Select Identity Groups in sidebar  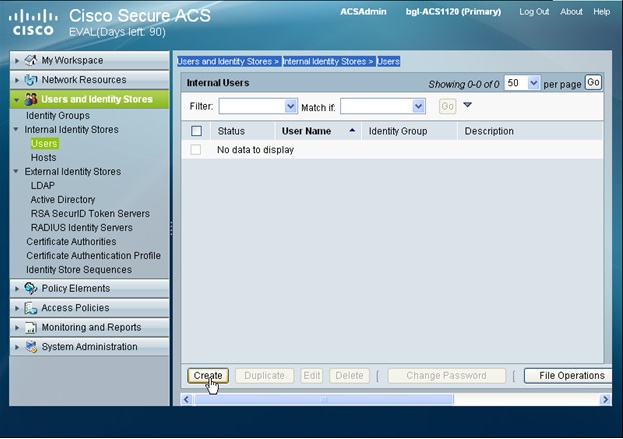58,116
